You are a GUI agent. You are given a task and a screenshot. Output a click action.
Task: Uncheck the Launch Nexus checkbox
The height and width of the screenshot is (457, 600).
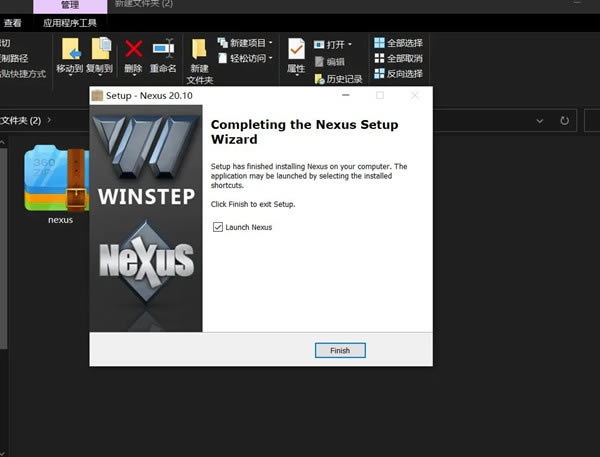(218, 227)
